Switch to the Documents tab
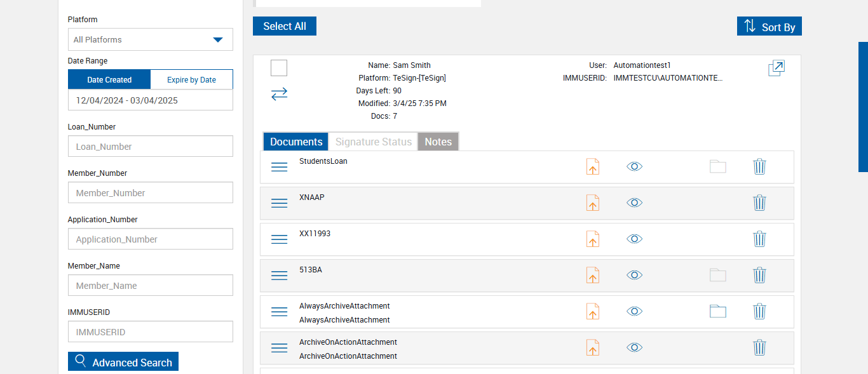This screenshot has height=374, width=868. coord(296,142)
